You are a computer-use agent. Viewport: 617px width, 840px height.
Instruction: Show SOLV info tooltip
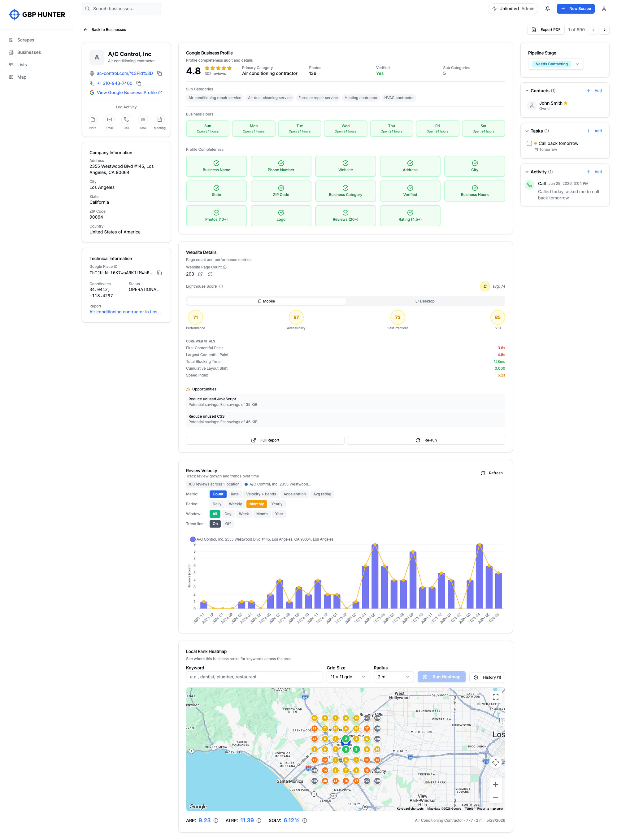[x=304, y=820]
